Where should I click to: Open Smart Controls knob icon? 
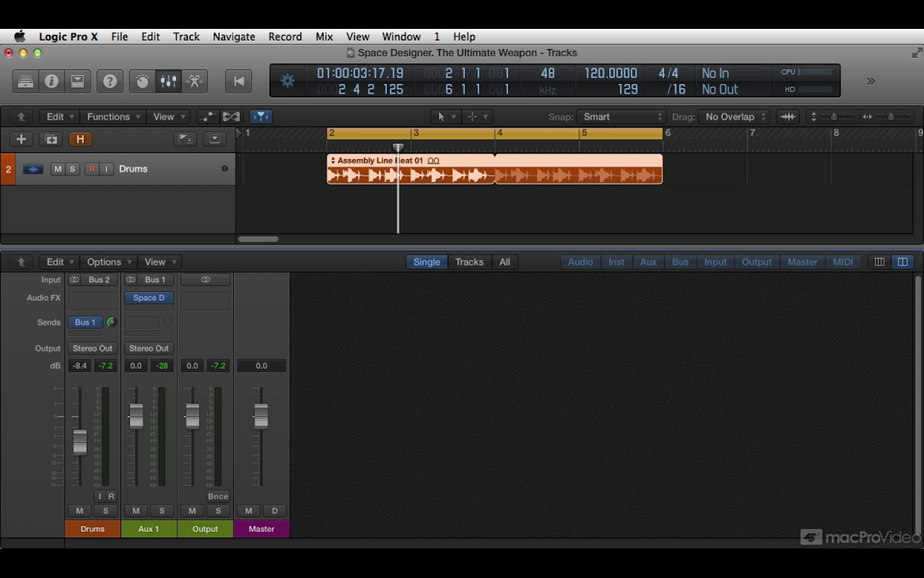point(142,81)
